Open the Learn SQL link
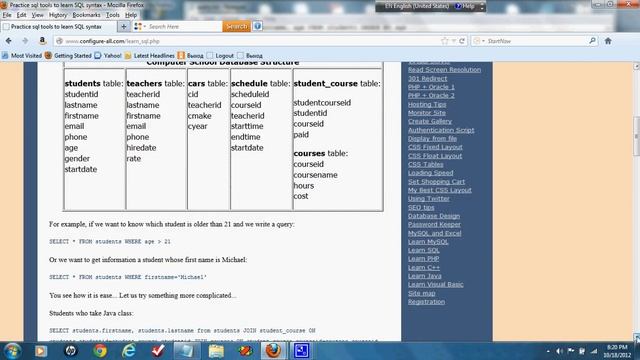 pos(423,250)
